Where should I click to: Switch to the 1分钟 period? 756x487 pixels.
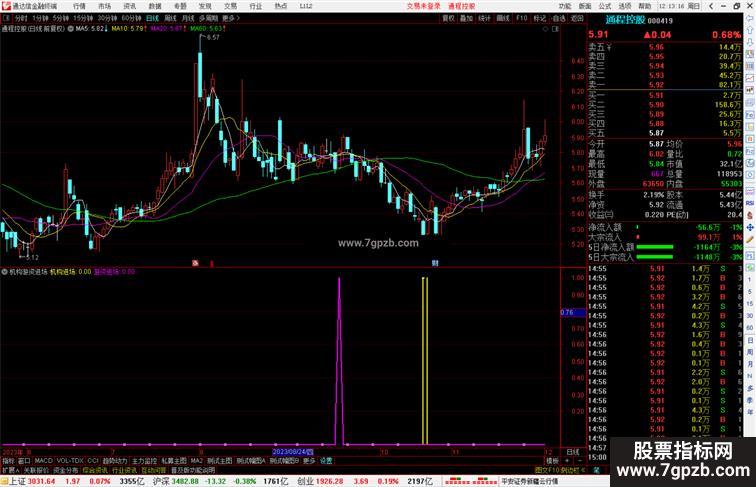point(40,18)
